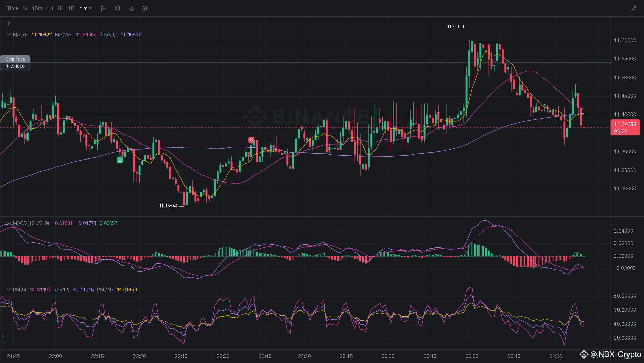Click the cost price value 11.54090
This screenshot has width=644, height=363.
click(15, 66)
